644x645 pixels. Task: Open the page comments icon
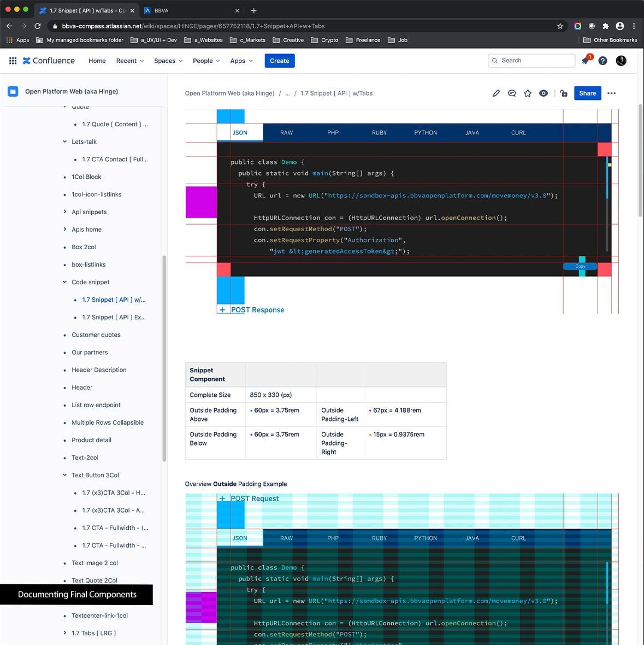click(512, 93)
